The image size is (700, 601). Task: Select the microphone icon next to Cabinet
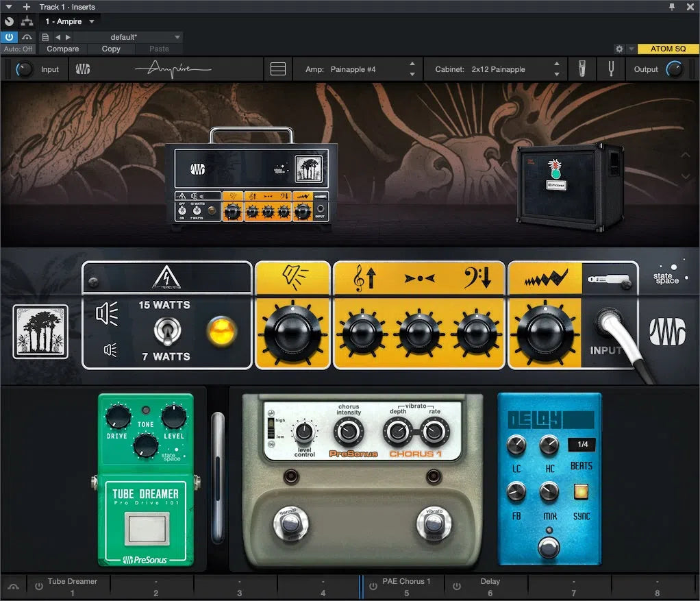[582, 69]
